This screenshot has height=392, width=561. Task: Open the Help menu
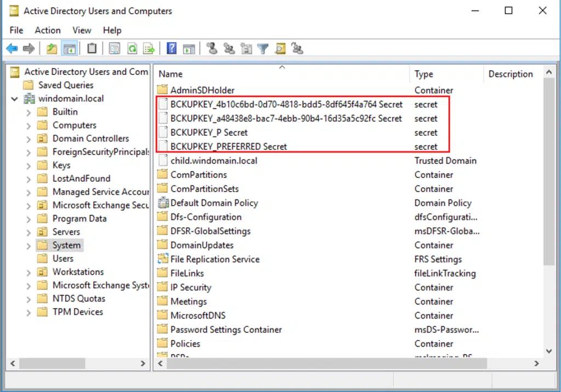[x=112, y=31]
